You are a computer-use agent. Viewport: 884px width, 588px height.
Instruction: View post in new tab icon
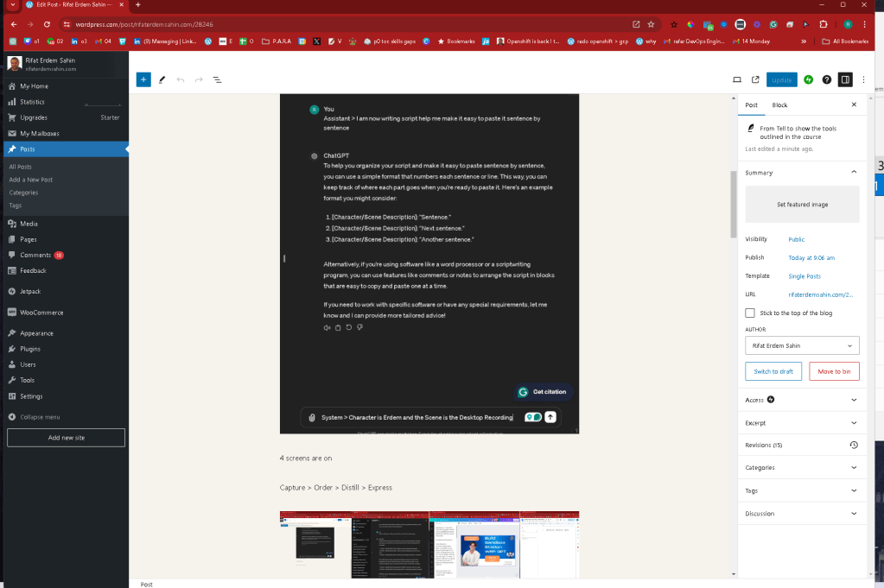tap(755, 80)
